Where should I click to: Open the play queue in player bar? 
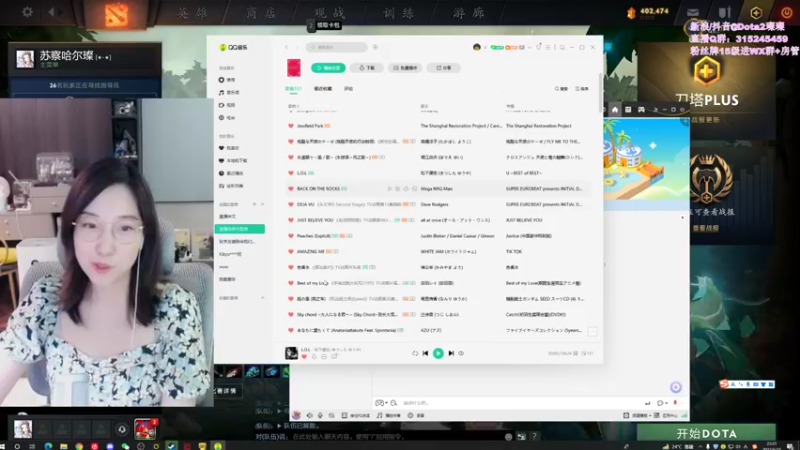[587, 353]
